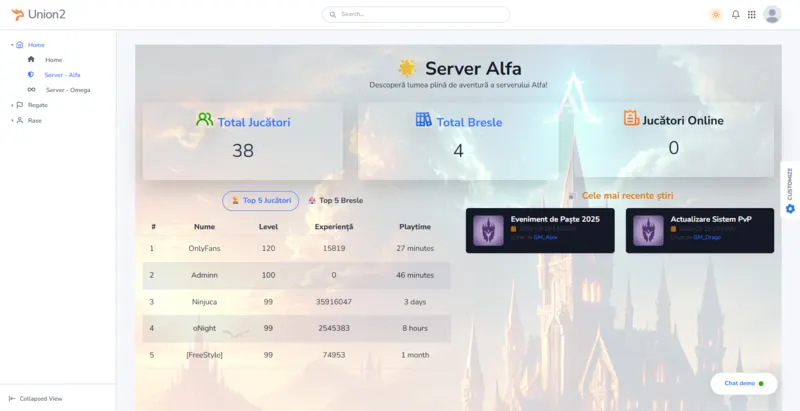Click the Collapsed View button
This screenshot has height=411, width=800.
coord(36,398)
